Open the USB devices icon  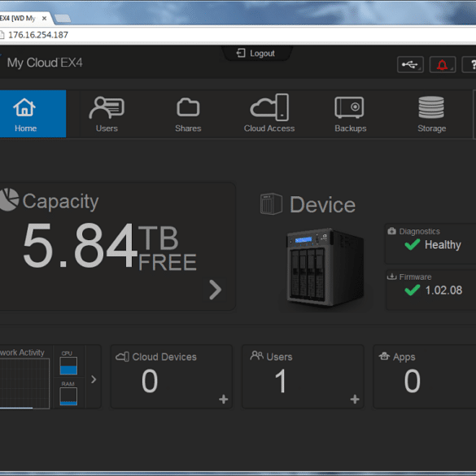pos(410,64)
